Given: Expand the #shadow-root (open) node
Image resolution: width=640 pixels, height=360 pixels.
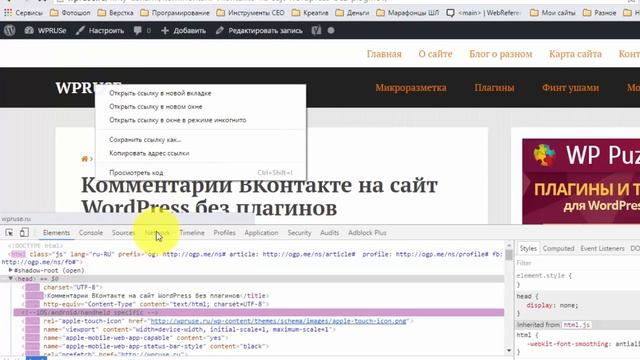Looking at the screenshot, I should (11, 270).
